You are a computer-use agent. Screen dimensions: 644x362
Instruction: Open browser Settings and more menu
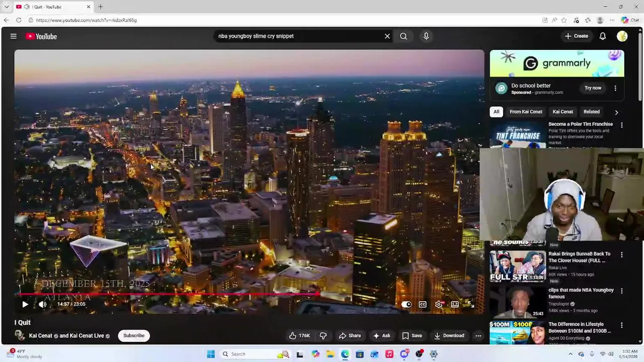coord(612,20)
